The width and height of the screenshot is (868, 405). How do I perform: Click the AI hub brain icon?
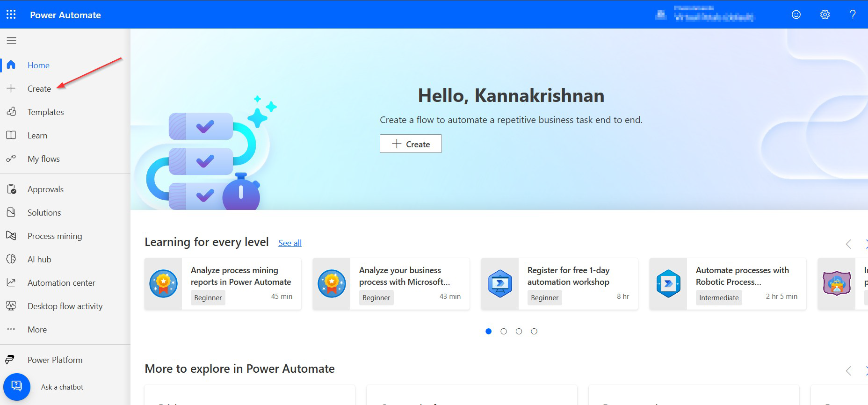(11, 259)
